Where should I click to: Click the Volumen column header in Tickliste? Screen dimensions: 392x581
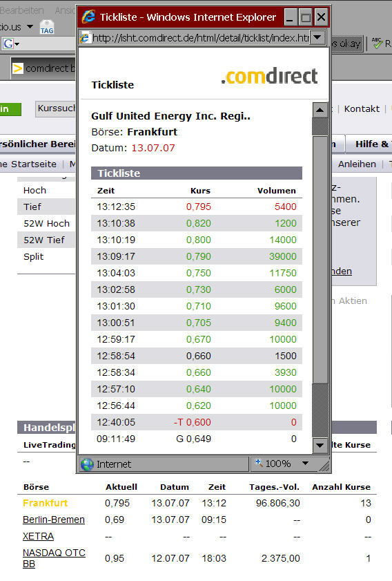point(277,191)
